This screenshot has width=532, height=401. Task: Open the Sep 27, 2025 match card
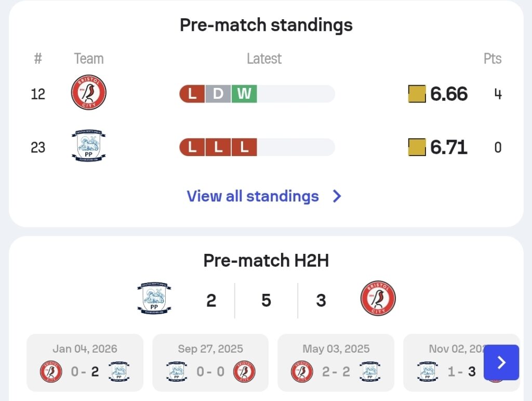[210, 363]
